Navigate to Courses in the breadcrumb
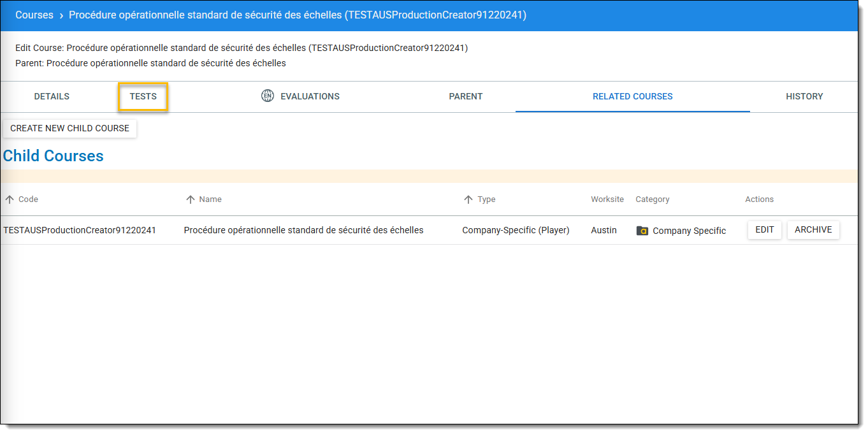Image resolution: width=868 pixels, height=434 pixels. pyautogui.click(x=34, y=15)
